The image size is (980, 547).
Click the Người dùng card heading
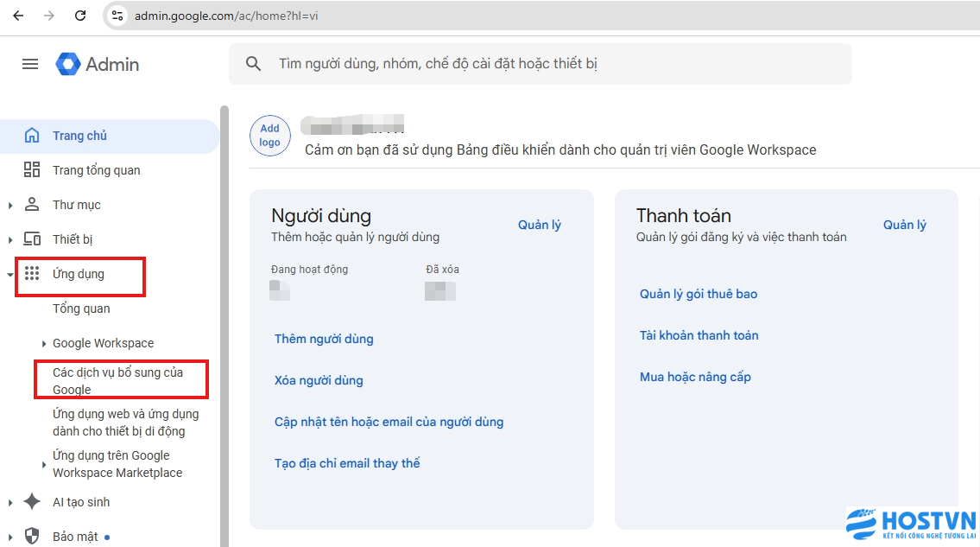(x=321, y=216)
